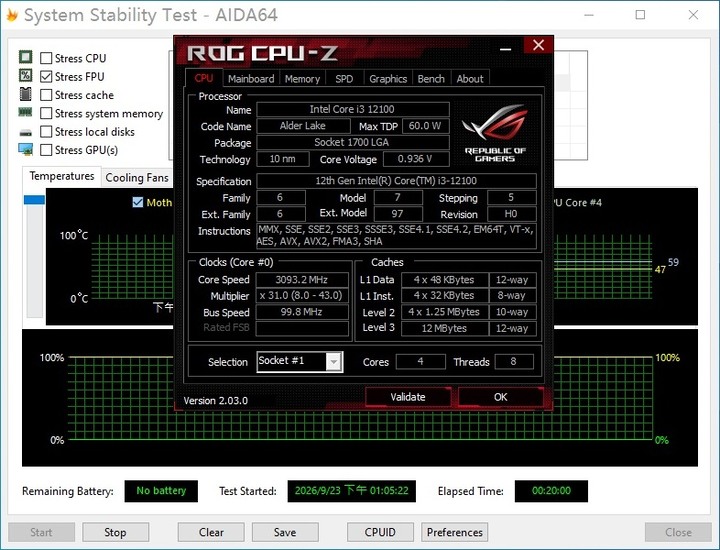720x550 pixels.
Task: Uncheck the Stress FPU checkbox
Action: [x=46, y=77]
